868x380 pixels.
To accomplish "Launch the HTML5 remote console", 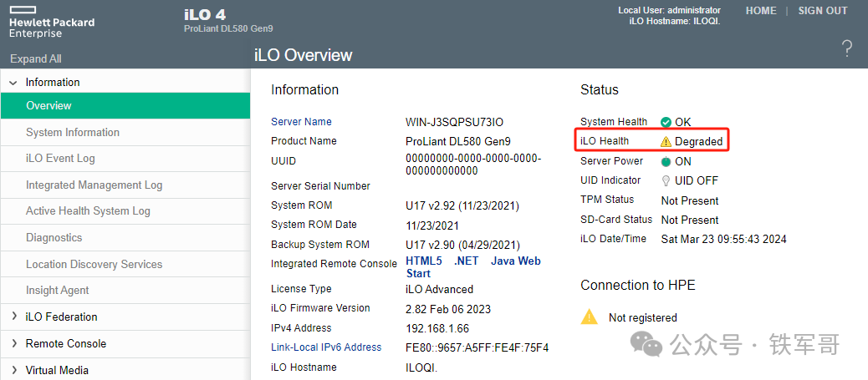I will click(x=424, y=261).
